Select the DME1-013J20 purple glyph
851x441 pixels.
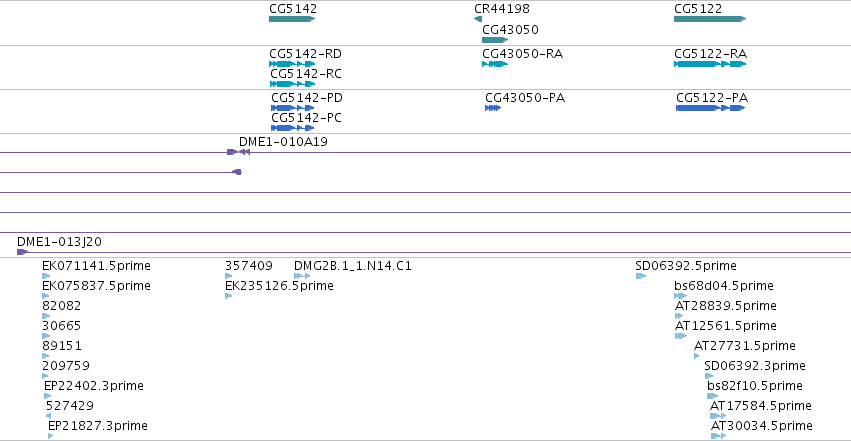coord(22,252)
